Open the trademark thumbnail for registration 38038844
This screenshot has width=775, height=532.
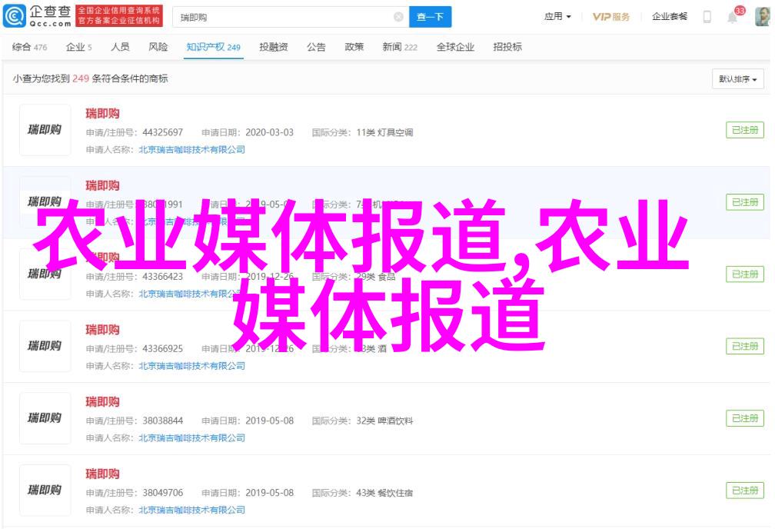(45, 418)
